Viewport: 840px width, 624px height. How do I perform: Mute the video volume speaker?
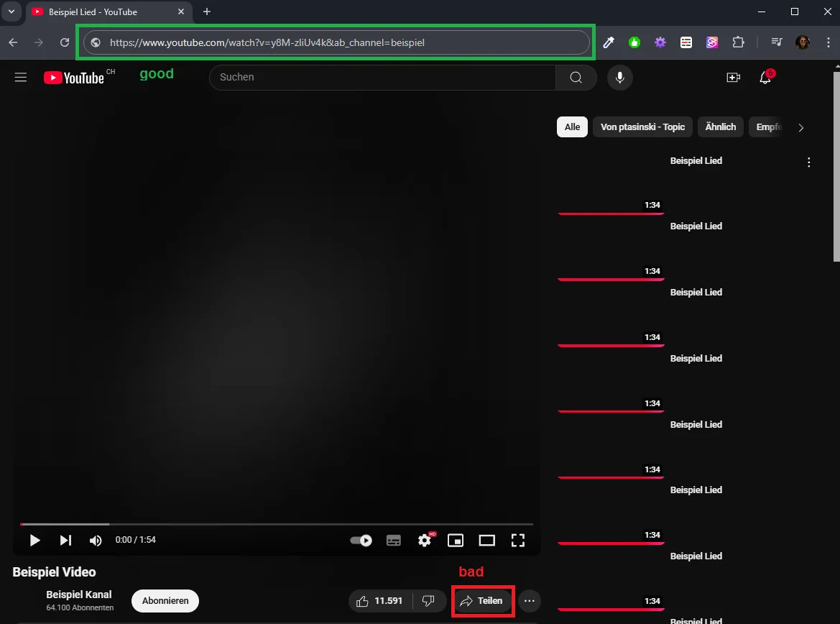tap(96, 541)
